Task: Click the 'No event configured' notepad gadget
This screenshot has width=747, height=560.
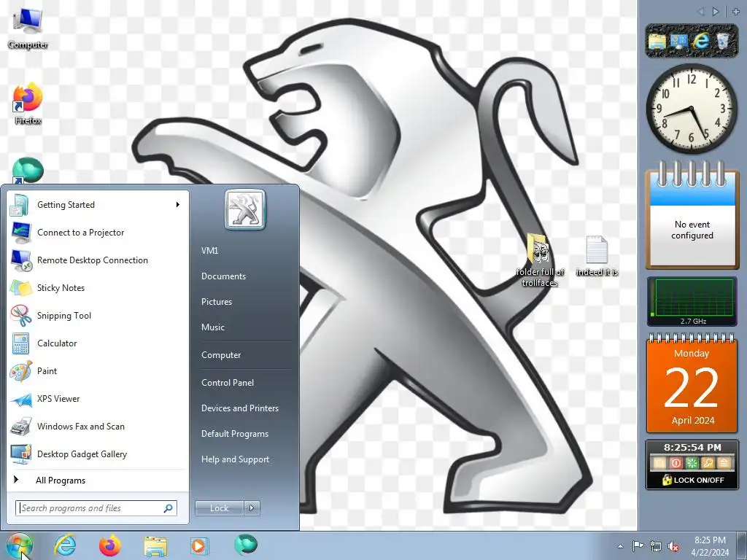Action: [x=692, y=215]
